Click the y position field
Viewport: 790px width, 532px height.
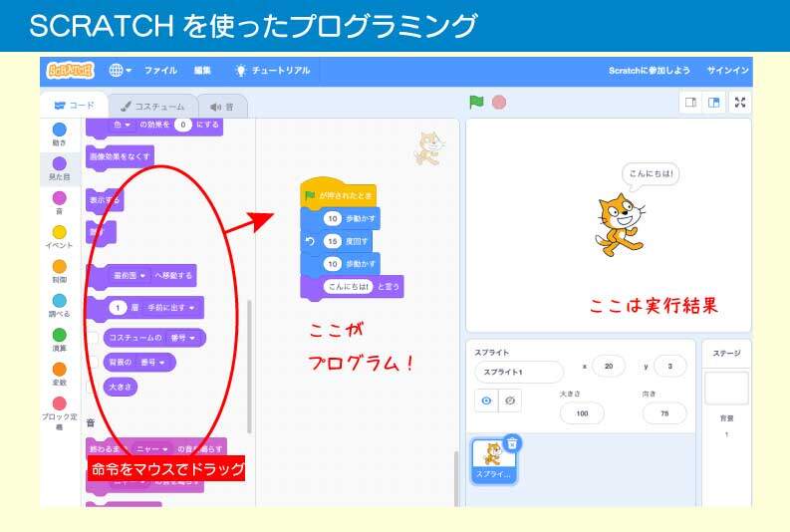click(670, 367)
